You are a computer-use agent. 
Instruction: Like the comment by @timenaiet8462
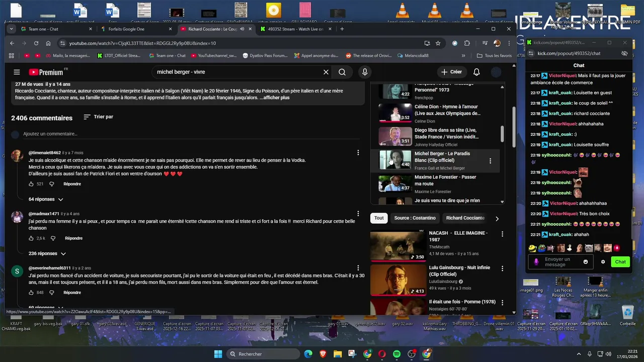pos(31,184)
